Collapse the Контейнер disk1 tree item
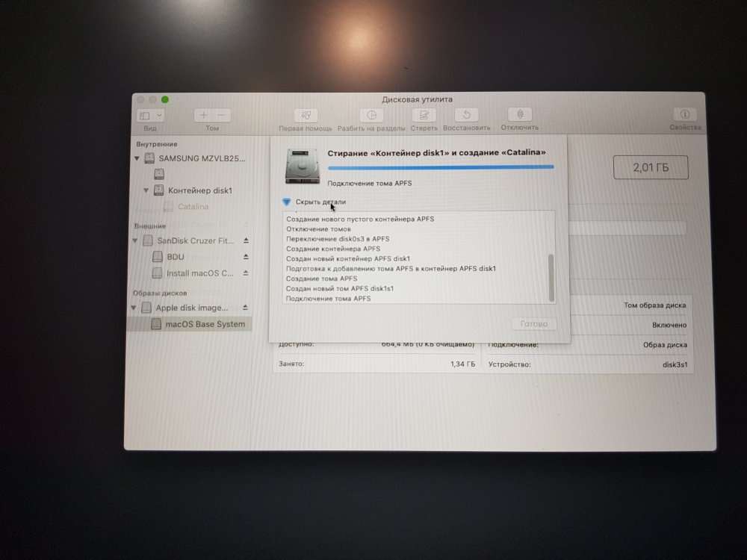 click(x=146, y=190)
